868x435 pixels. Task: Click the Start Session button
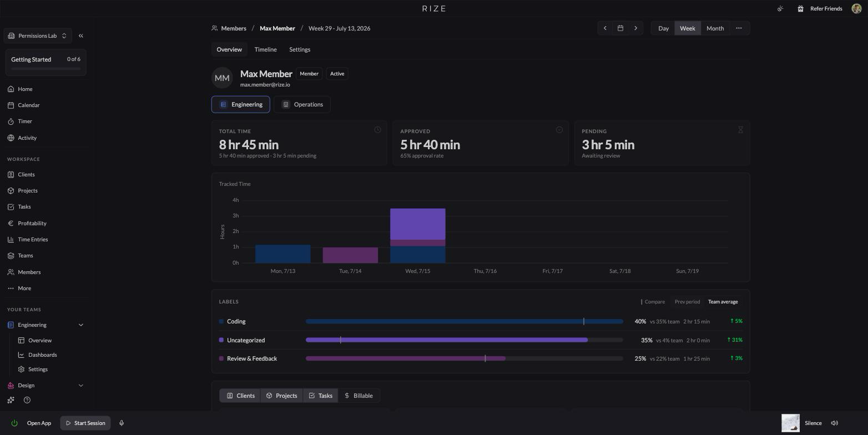tap(85, 423)
